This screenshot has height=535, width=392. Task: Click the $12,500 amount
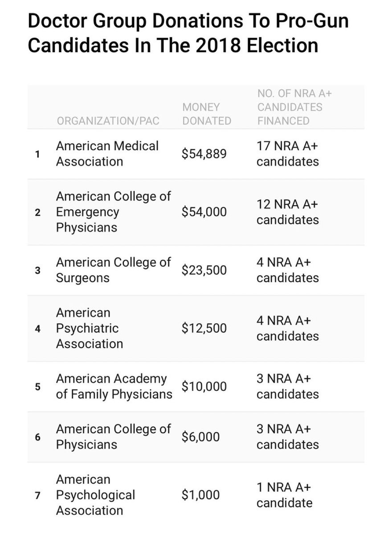click(x=204, y=329)
